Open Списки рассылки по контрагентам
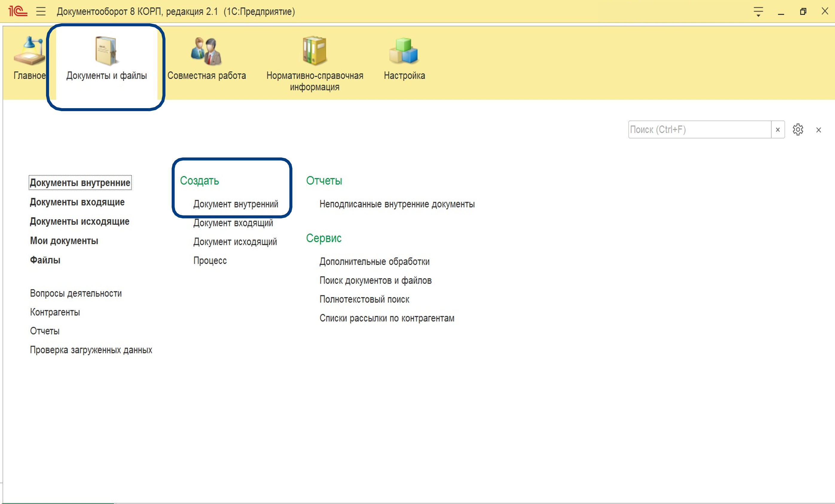 387,318
